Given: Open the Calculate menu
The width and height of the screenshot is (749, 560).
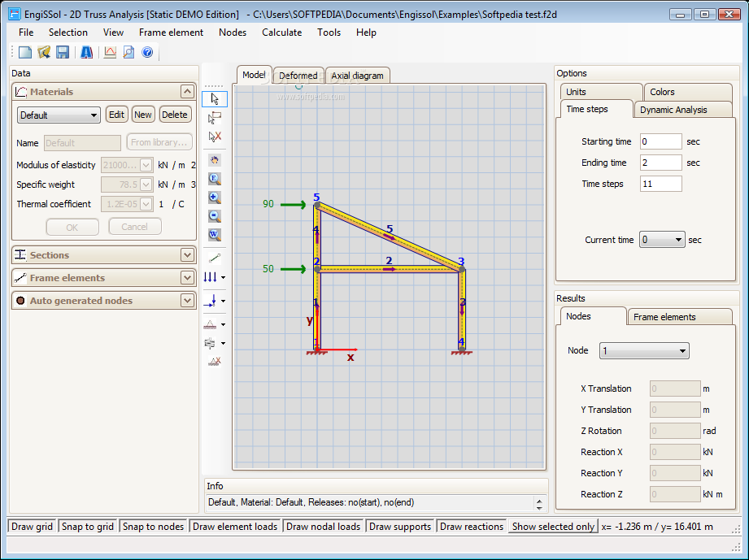Looking at the screenshot, I should (x=282, y=33).
